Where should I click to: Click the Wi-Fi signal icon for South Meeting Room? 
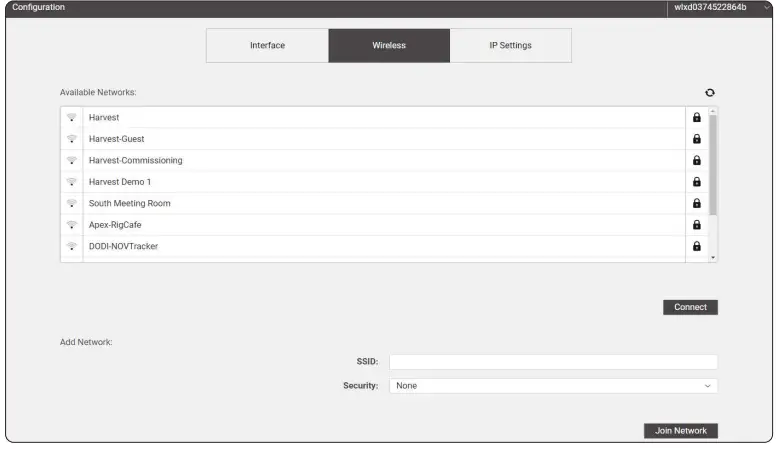click(72, 203)
